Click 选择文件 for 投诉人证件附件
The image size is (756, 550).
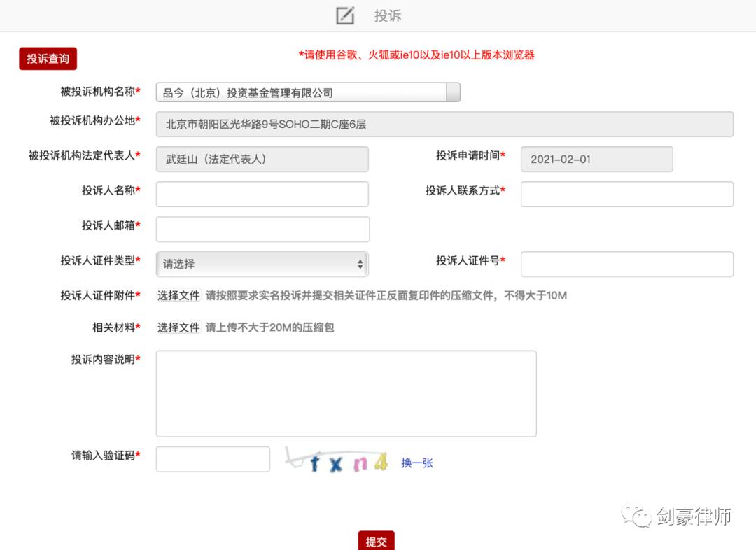tap(177, 295)
